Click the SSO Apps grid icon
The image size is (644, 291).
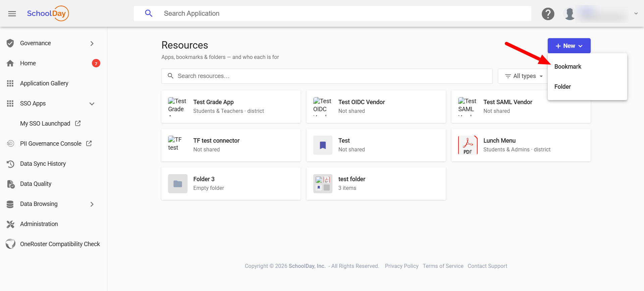pyautogui.click(x=10, y=103)
